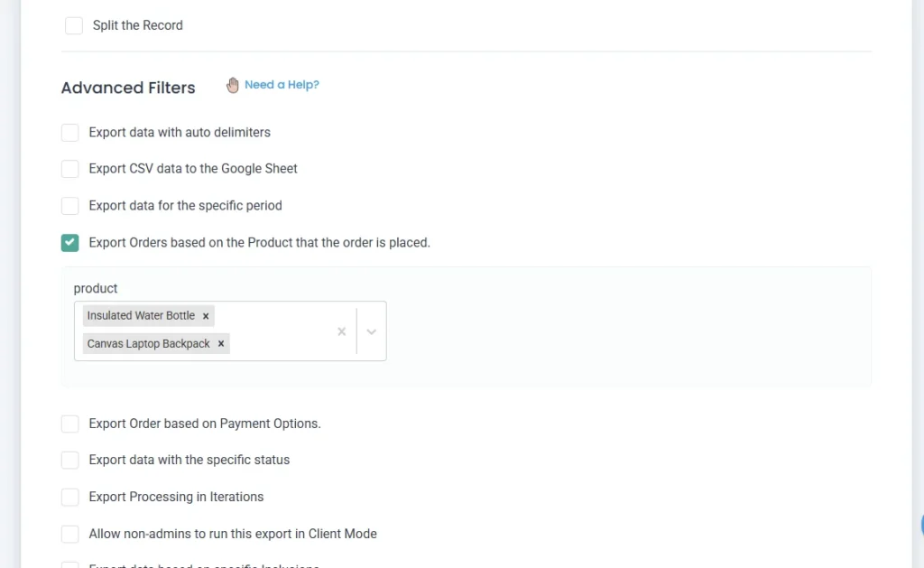Clear all selected products

(341, 331)
